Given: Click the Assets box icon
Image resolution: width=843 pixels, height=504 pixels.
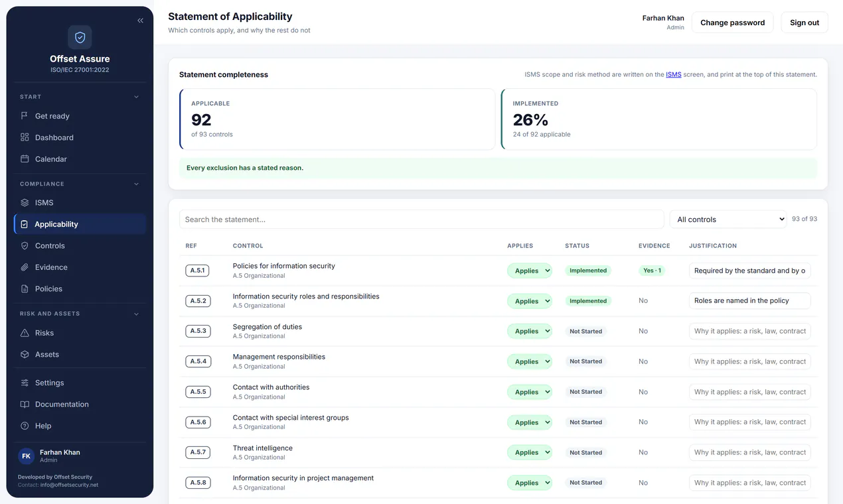Looking at the screenshot, I should coord(25,355).
